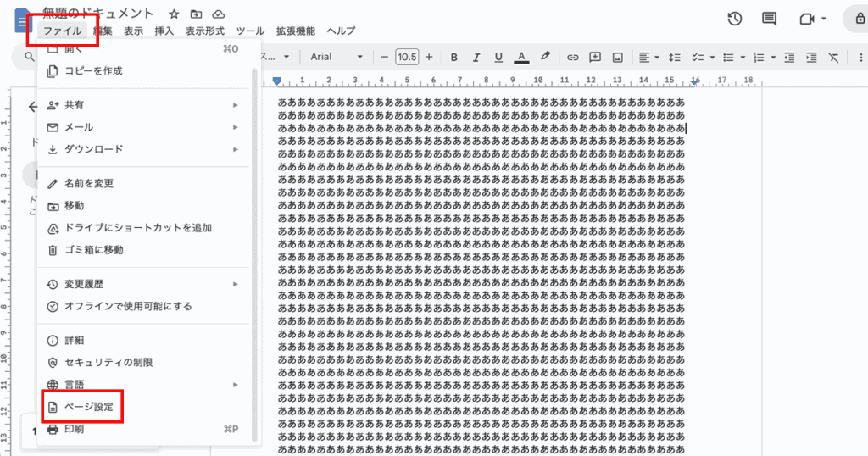Click the Italic formatting icon
The image size is (868, 456).
(x=476, y=57)
